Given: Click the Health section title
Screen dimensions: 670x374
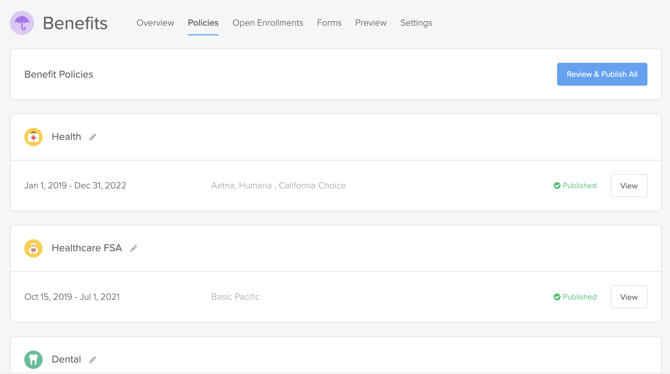Looking at the screenshot, I should (x=66, y=137).
